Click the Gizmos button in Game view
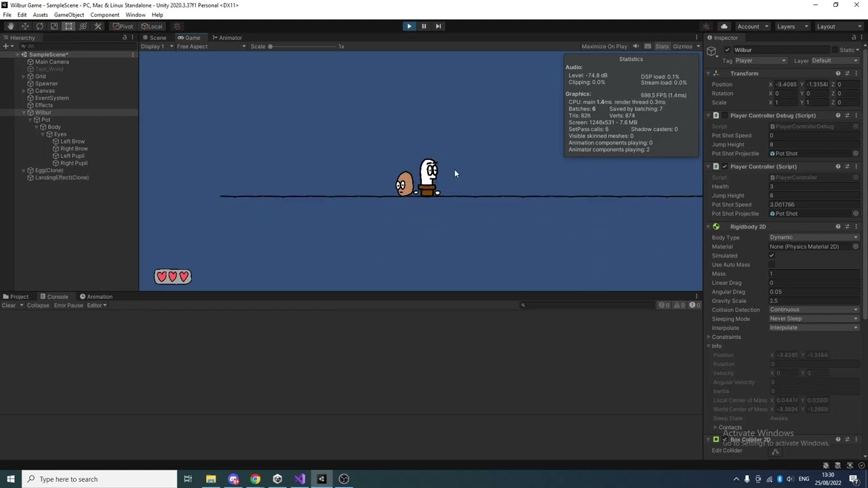Screen dimensions: 868x488 (x=682, y=46)
